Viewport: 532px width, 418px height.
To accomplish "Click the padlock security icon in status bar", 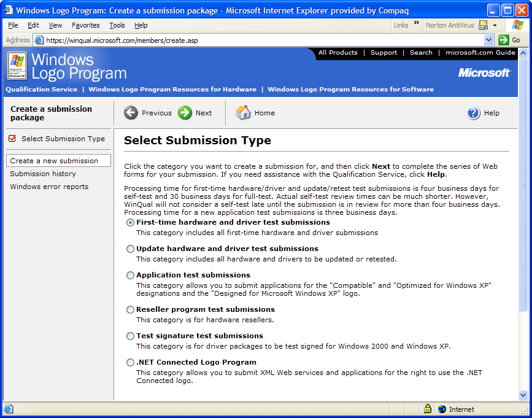I will point(427,409).
